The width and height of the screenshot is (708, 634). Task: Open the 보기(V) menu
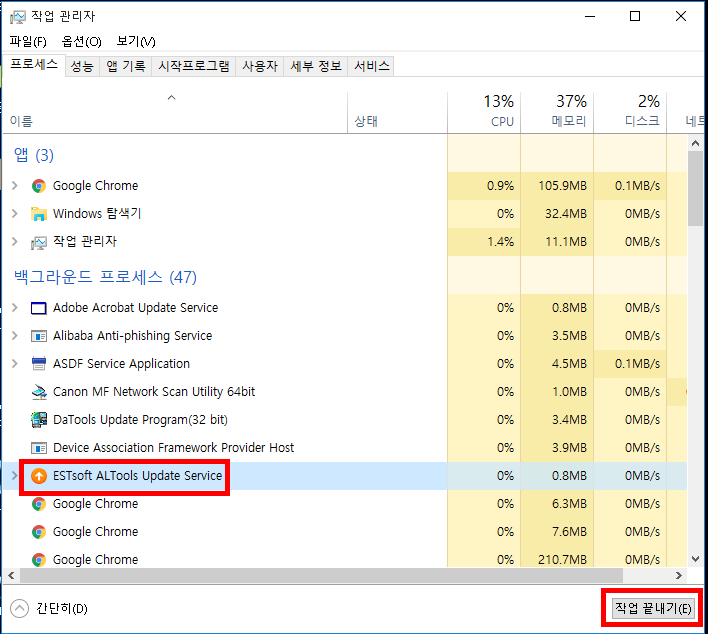click(136, 42)
